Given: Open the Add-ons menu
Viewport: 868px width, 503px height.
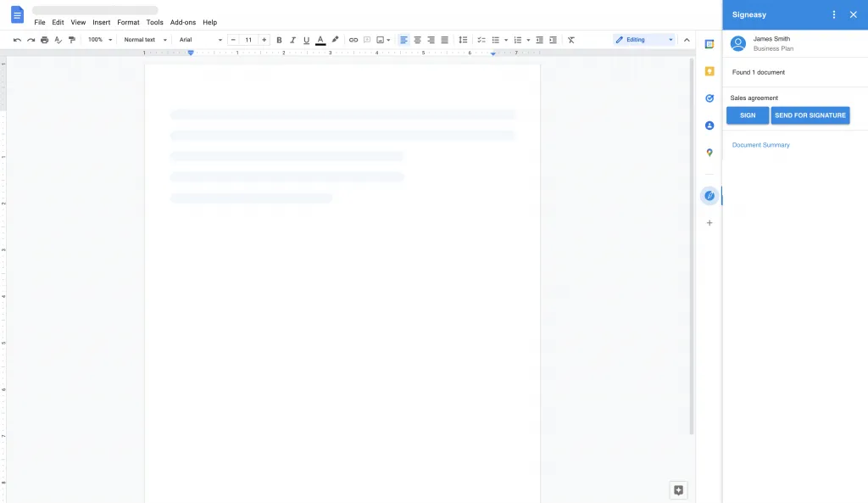Looking at the screenshot, I should [x=183, y=22].
